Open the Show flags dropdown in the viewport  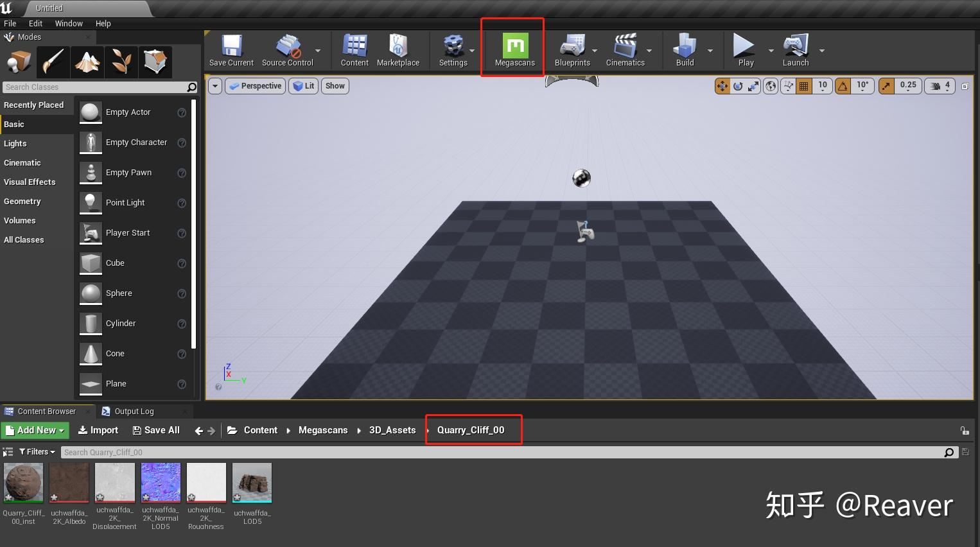tap(335, 85)
